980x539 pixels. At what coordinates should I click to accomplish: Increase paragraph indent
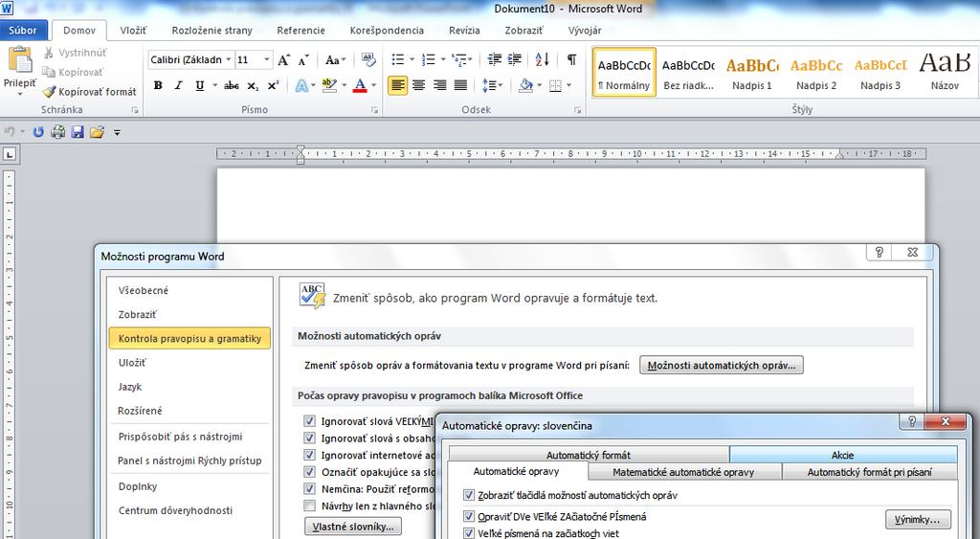point(515,59)
